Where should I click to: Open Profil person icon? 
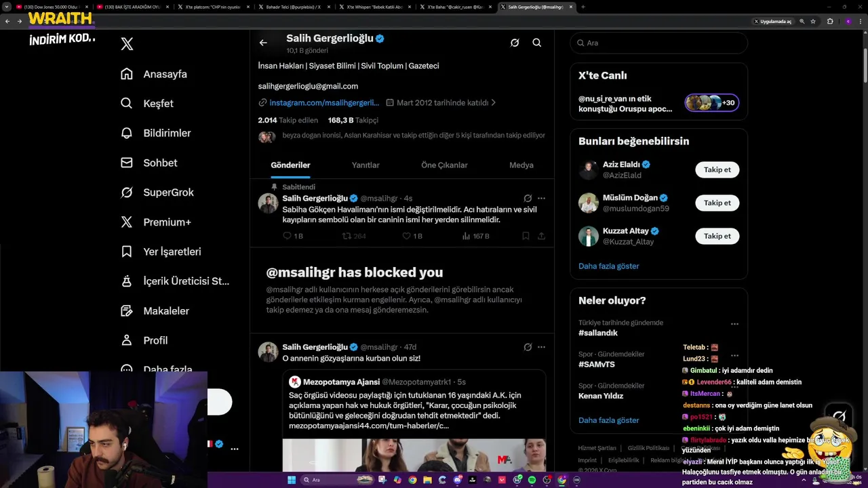tap(127, 340)
